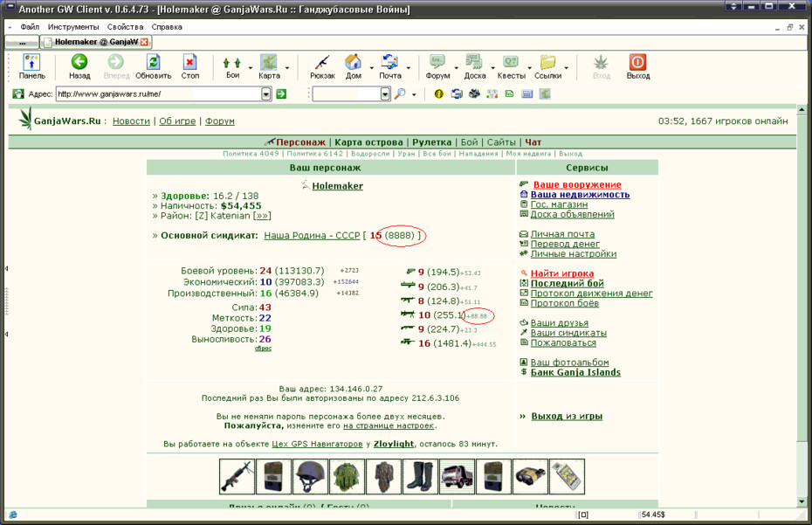Click the vertical scrollbar up arrow
The width and height of the screenshot is (812, 525).
tap(802, 109)
